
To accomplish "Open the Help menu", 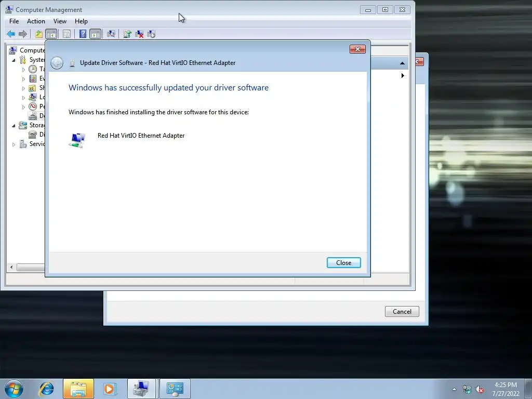I will point(81,21).
